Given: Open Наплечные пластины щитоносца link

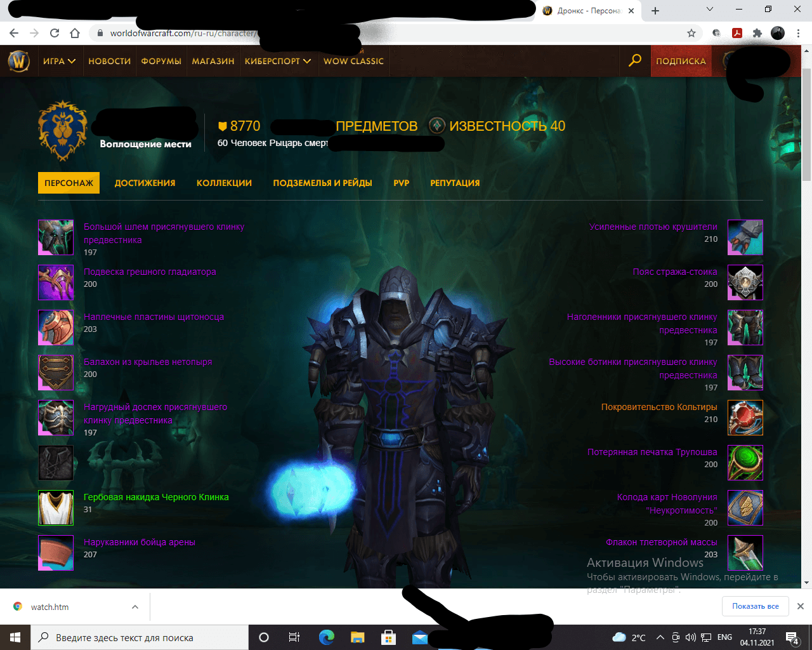Looking at the screenshot, I should point(154,317).
